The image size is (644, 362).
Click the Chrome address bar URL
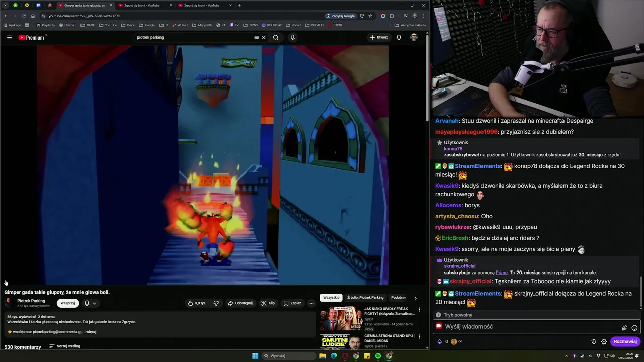(x=84, y=16)
